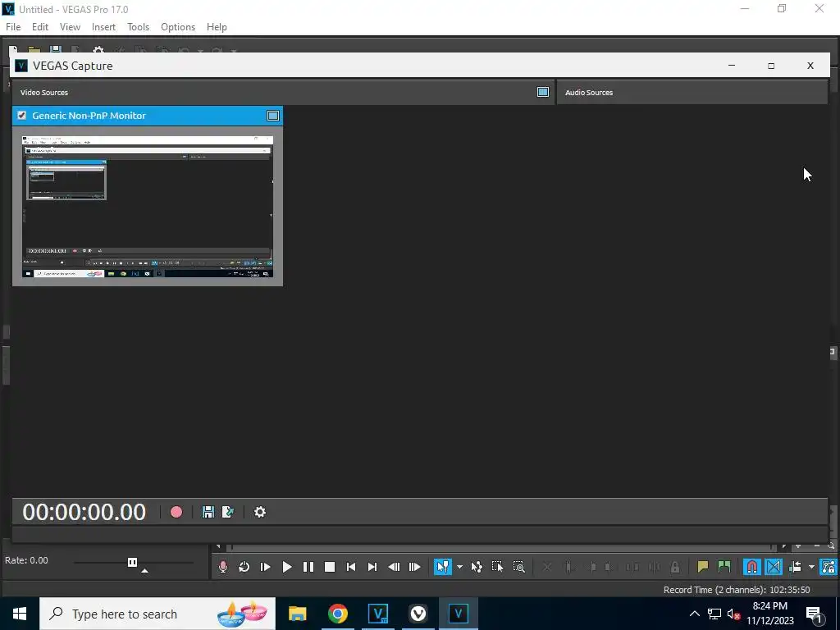Open File Explorer from the taskbar
840x630 pixels.
point(297,614)
